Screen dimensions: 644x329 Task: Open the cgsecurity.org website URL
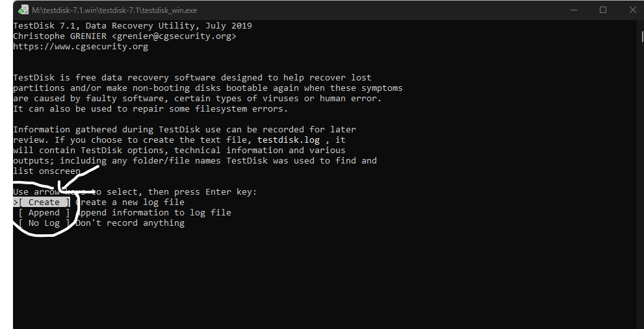[x=81, y=47]
